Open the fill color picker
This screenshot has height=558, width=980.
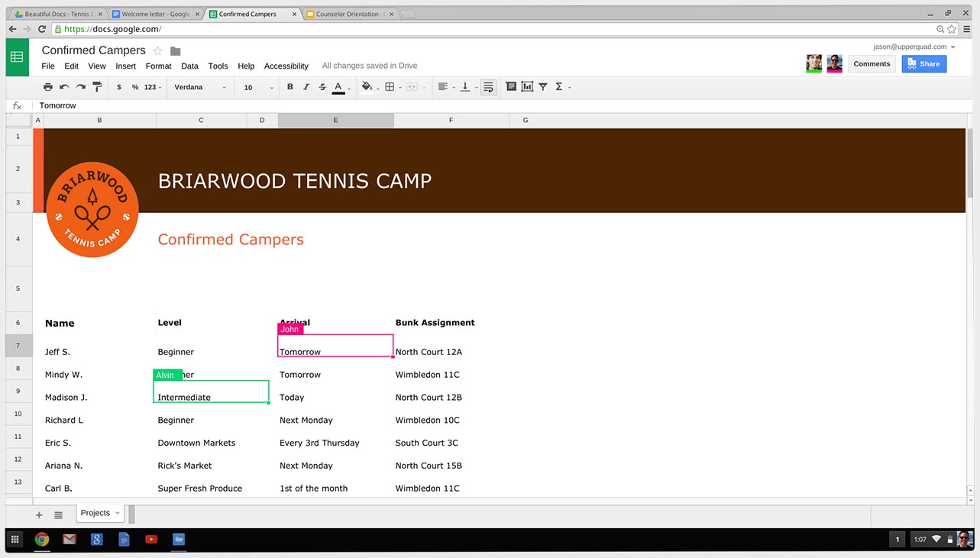[367, 87]
